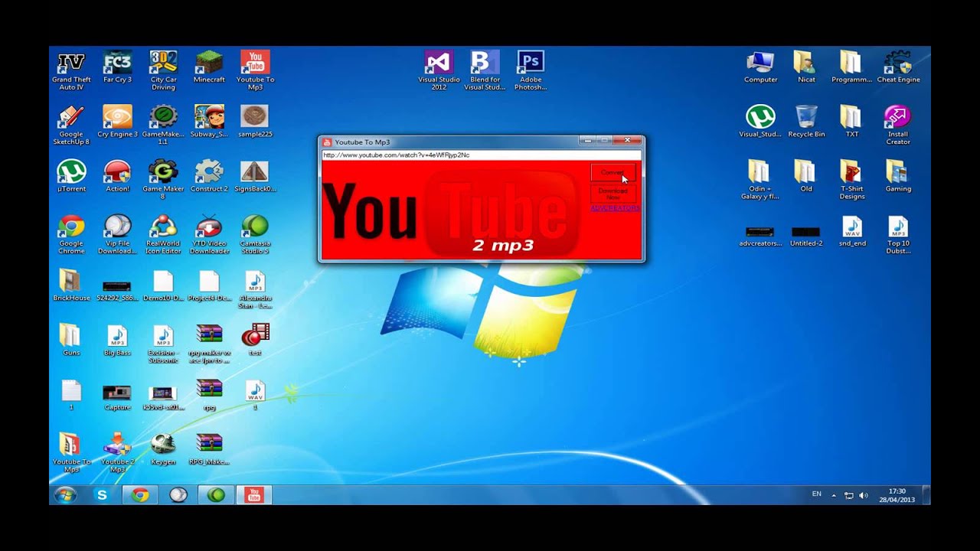Select the Youtube 2 Mp3 installer icon
Image resolution: width=980 pixels, height=551 pixels.
[117, 452]
